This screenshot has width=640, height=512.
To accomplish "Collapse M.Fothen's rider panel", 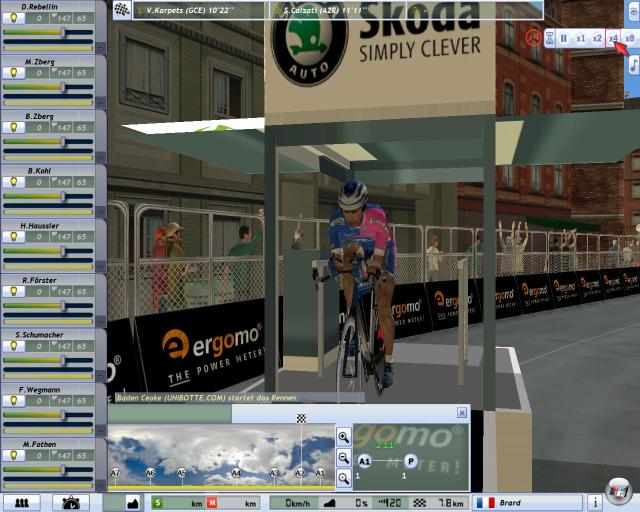I will [100, 486].
